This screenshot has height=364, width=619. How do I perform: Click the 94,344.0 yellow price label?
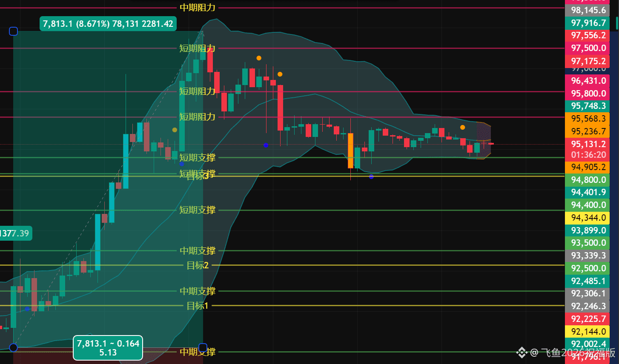point(587,218)
